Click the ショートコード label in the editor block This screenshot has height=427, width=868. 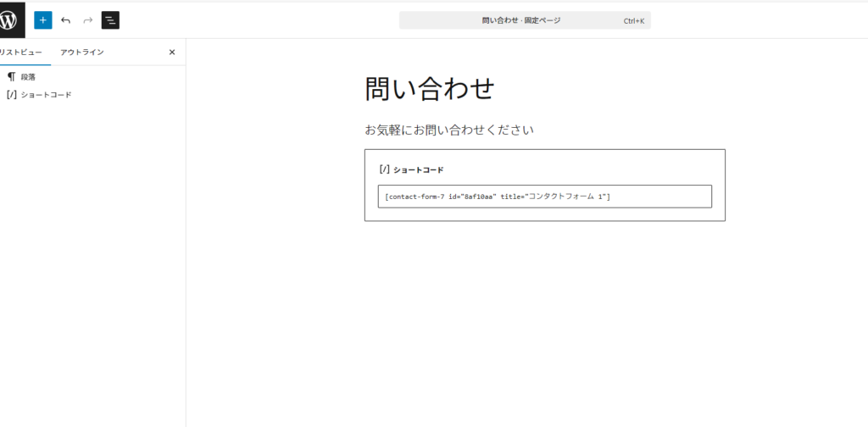click(418, 170)
